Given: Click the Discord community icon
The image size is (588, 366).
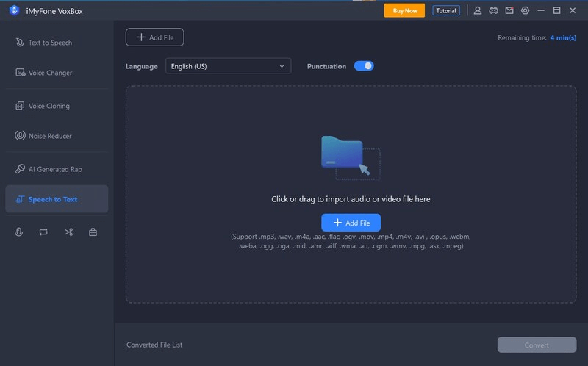Looking at the screenshot, I should click(493, 10).
